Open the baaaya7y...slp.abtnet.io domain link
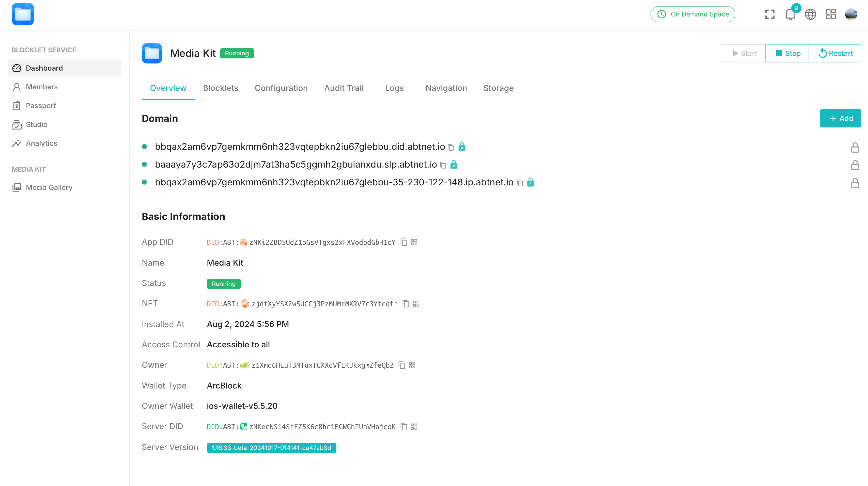 [296, 164]
